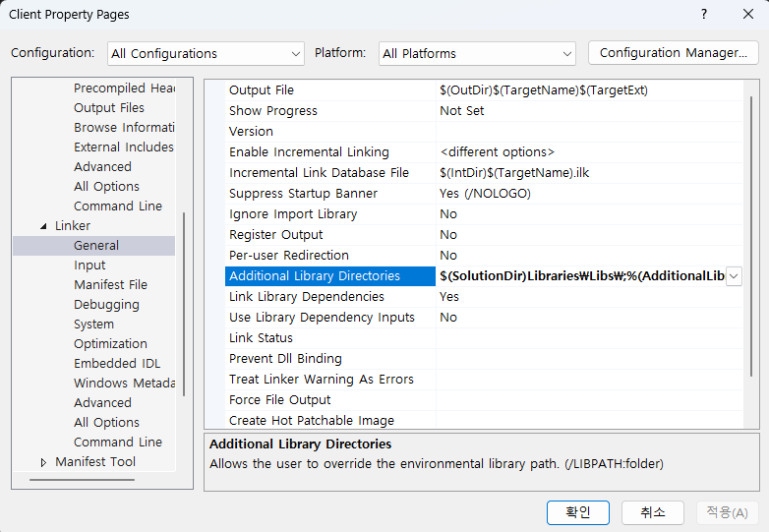Click the tree panel vertical scrollbar
This screenshot has height=532, width=769.
(x=184, y=304)
